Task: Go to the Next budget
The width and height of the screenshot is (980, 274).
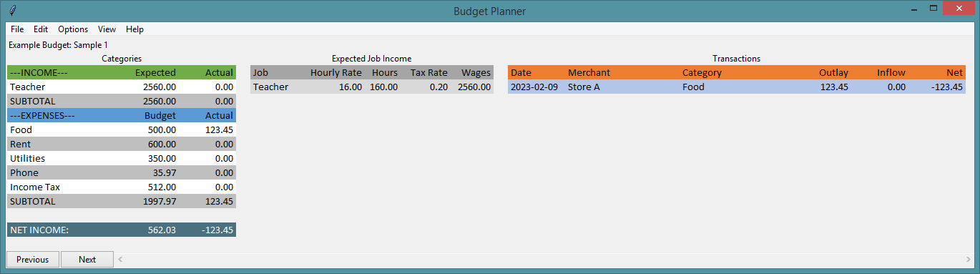Action: pos(87,260)
